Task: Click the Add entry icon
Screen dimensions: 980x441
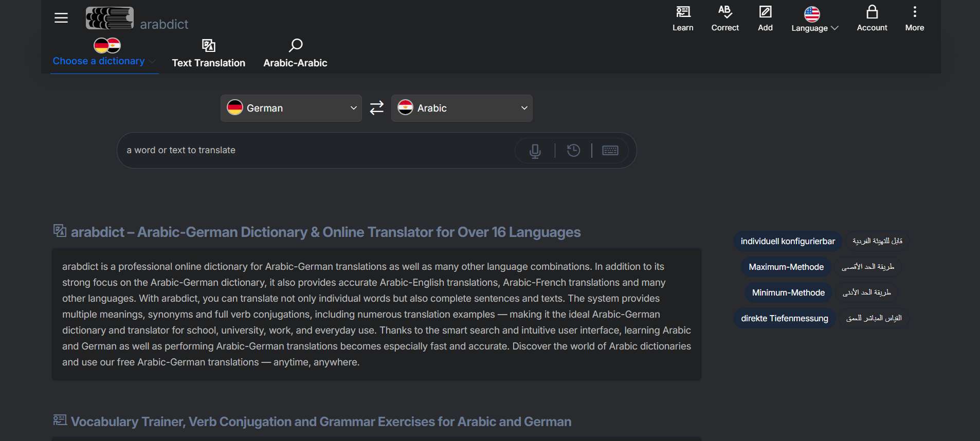Action: (765, 12)
